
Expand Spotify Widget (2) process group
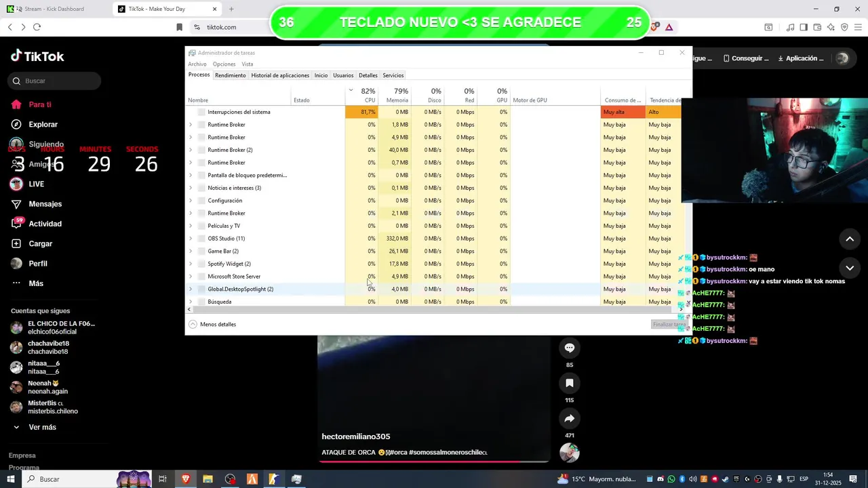[x=191, y=264]
